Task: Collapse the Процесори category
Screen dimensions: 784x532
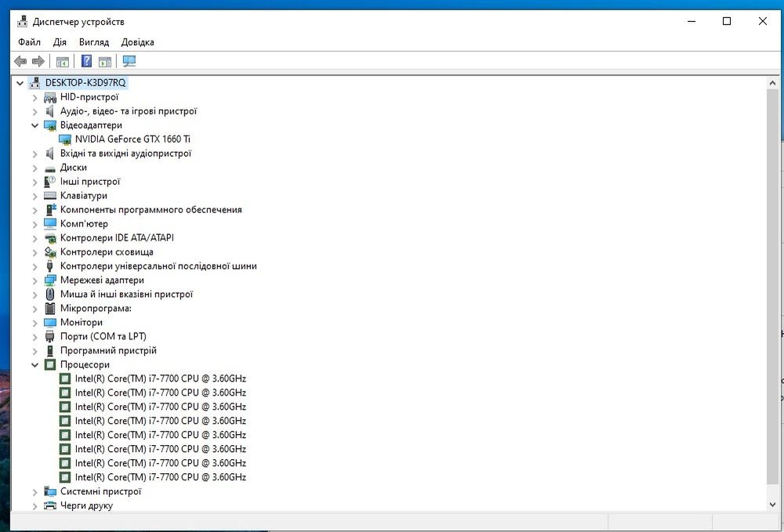Action: pos(35,364)
